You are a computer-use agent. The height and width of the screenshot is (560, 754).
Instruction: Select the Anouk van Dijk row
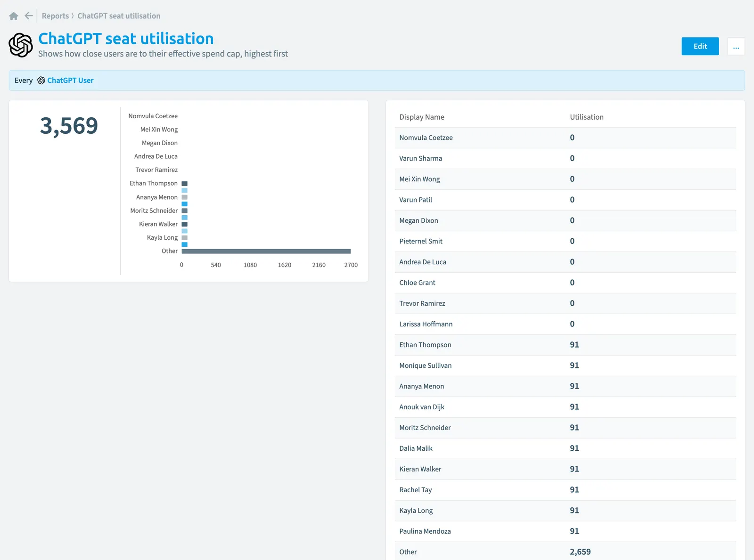[565, 407]
